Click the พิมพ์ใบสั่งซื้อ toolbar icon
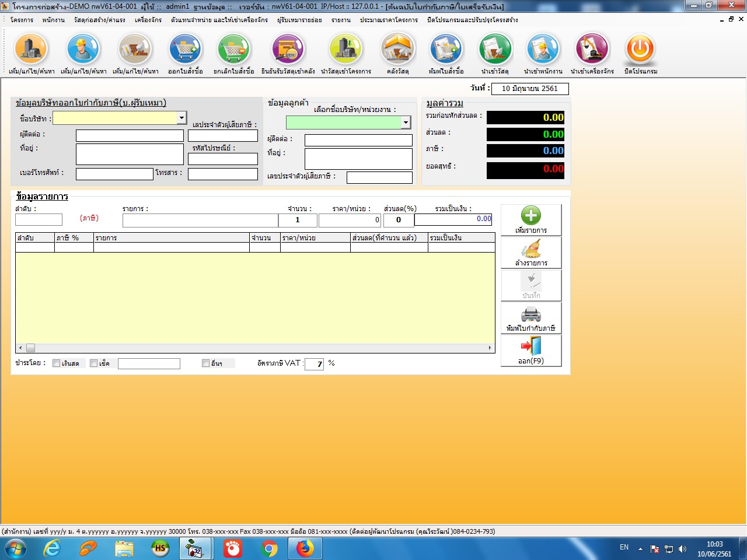The width and height of the screenshot is (747, 560). [x=446, y=50]
